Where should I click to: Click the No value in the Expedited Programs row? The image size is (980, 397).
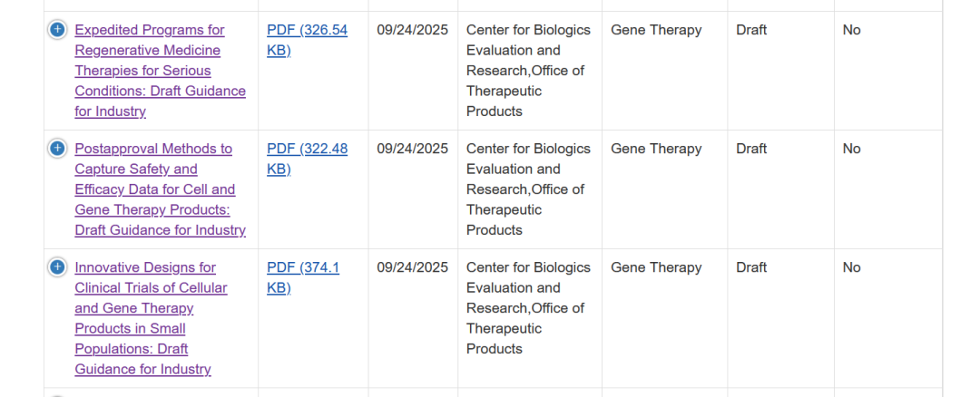[x=851, y=30]
